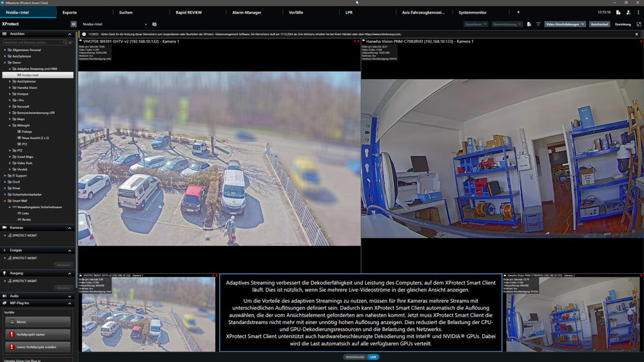This screenshot has height=362, width=644.
Task: Click the view setup icon beside Nvidia+Intel dropdown
Action: [x=154, y=24]
